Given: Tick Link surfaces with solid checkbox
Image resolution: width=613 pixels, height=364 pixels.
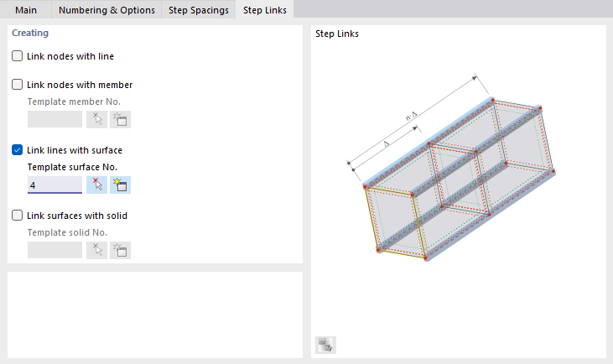Looking at the screenshot, I should 18,216.
